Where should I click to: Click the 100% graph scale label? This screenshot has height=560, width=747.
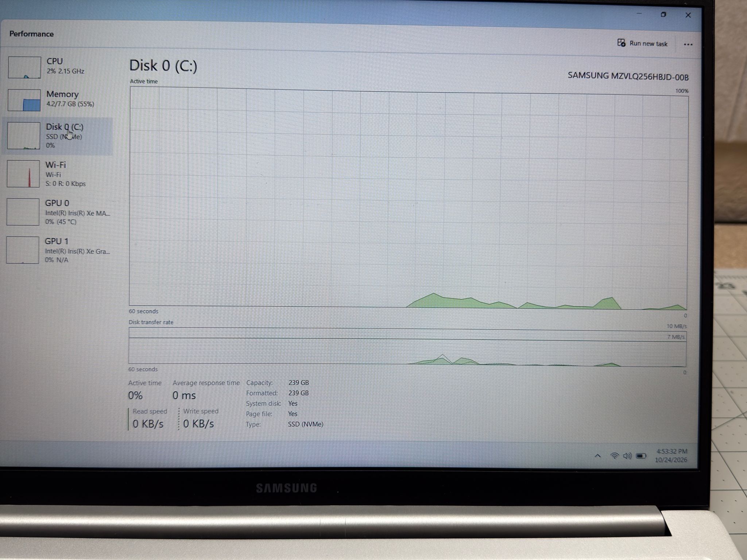point(682,91)
